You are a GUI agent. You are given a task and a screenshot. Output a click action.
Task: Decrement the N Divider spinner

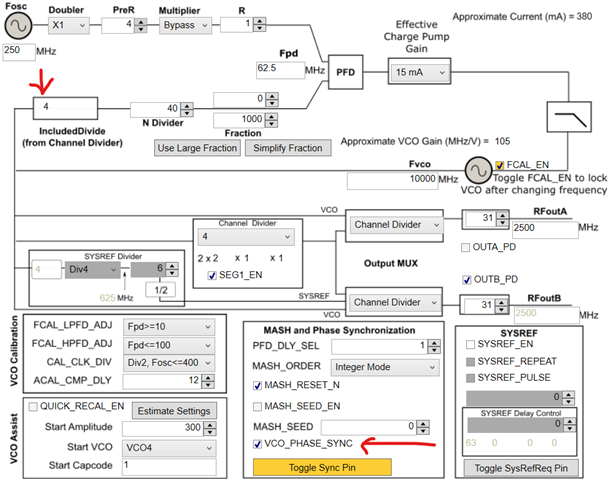click(187, 113)
